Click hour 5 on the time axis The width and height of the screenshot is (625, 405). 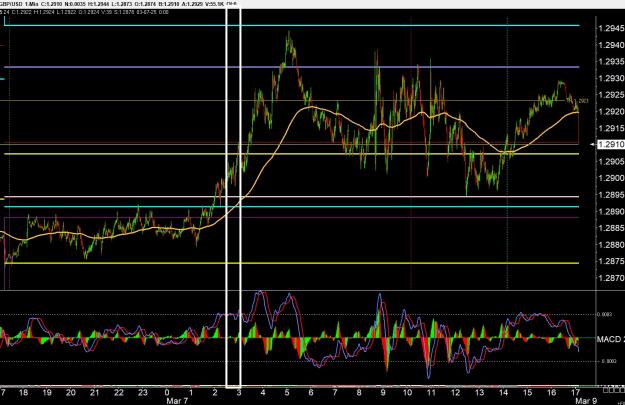(287, 392)
